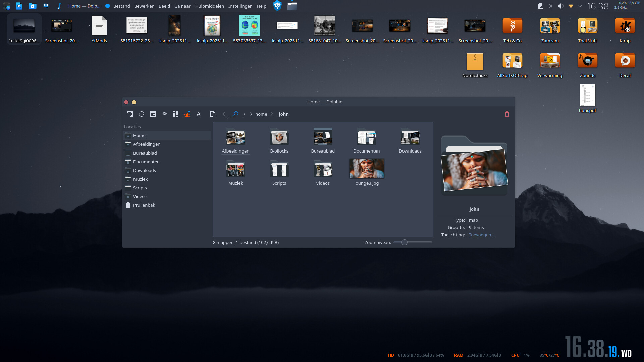Click the new file icon in toolbar

pos(212,114)
